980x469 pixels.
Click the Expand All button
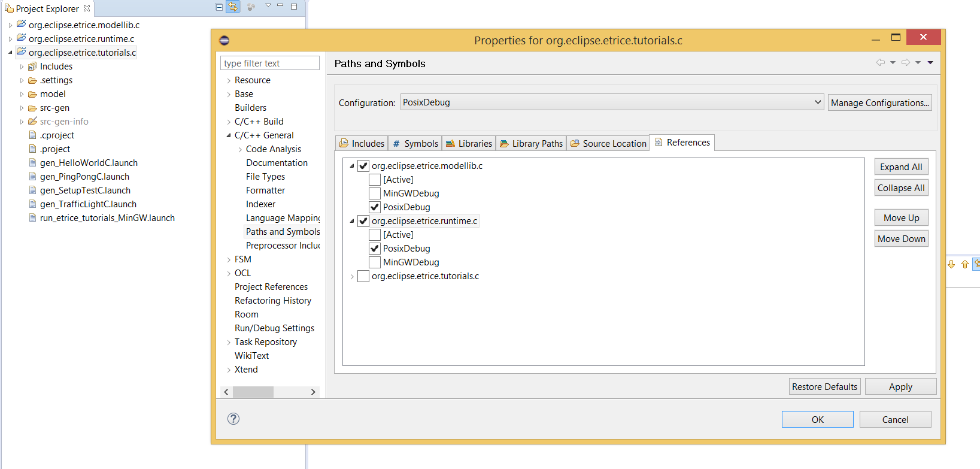click(x=901, y=167)
